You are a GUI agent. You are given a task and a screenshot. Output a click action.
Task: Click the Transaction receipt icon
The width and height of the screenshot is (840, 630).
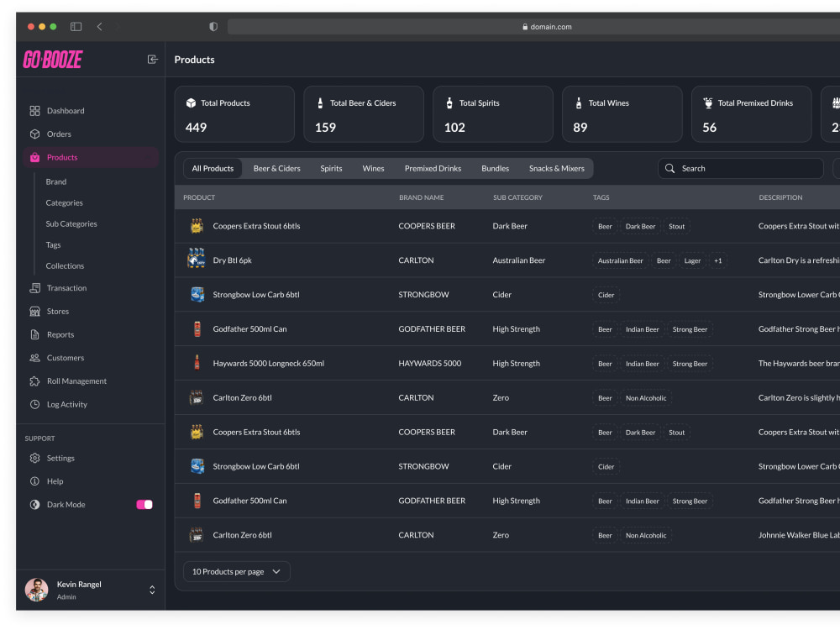(34, 288)
